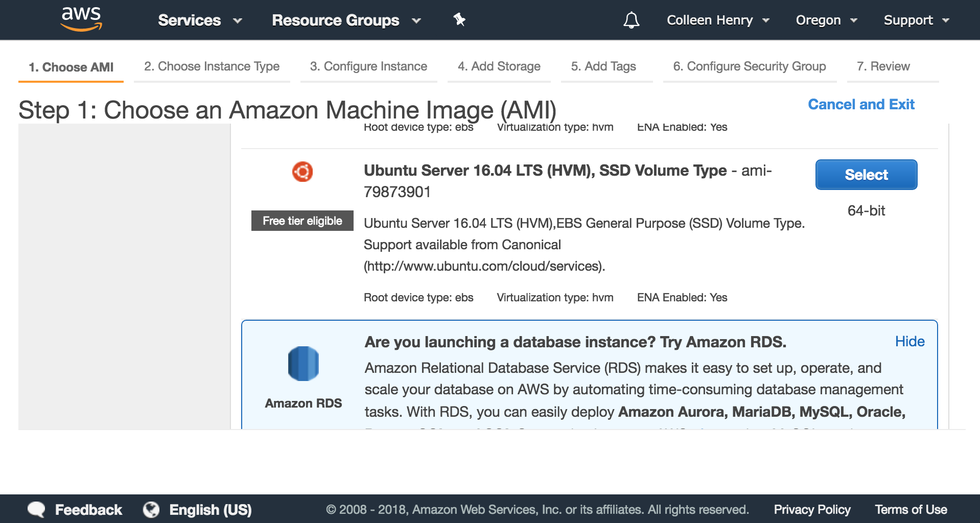
Task: Jump to the Review tab
Action: click(x=883, y=66)
